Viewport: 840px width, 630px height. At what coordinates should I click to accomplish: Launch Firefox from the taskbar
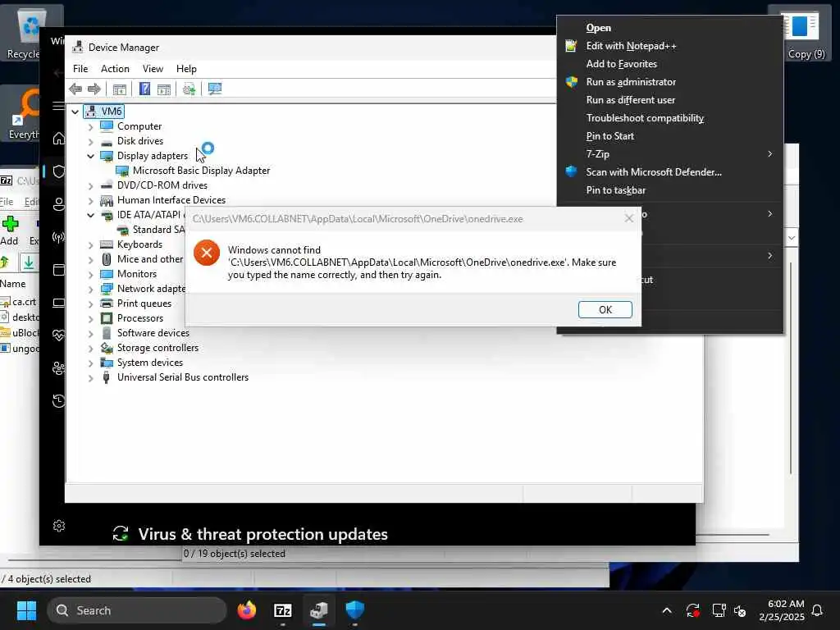pos(246,610)
